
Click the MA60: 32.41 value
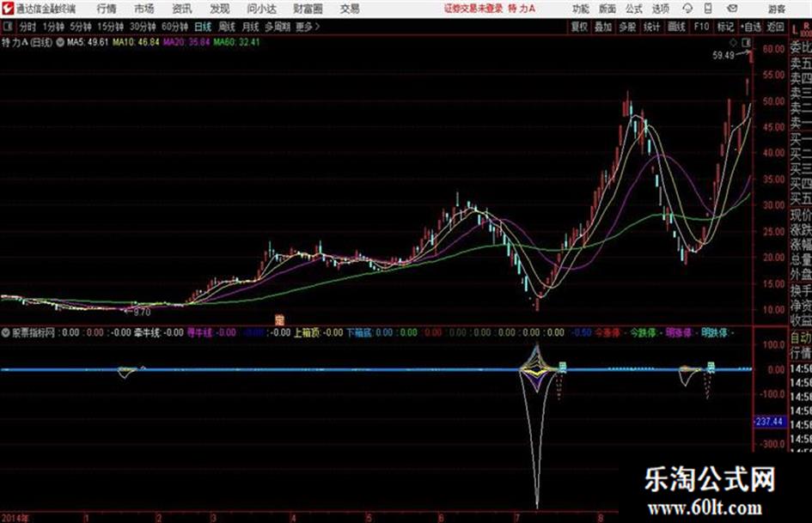tap(236, 42)
